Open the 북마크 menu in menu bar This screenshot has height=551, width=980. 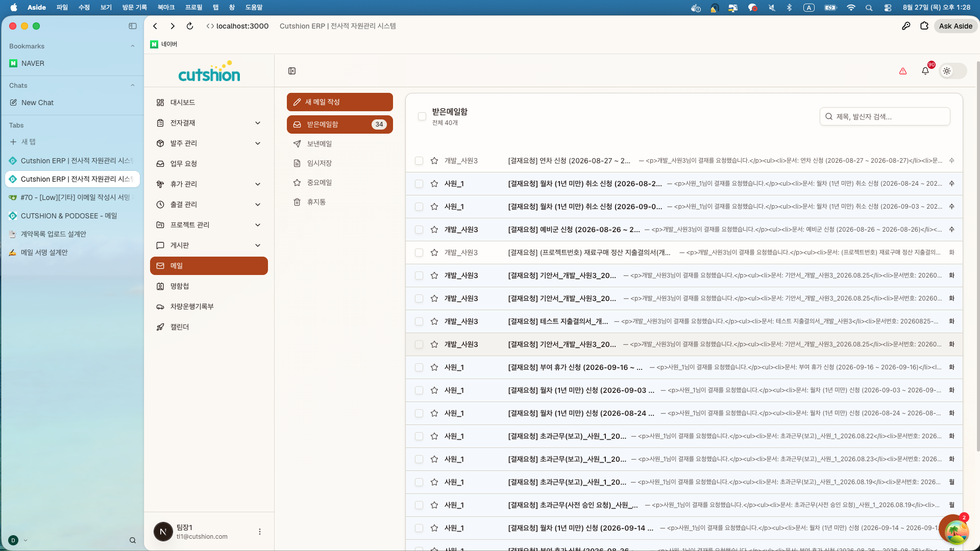[x=166, y=7]
